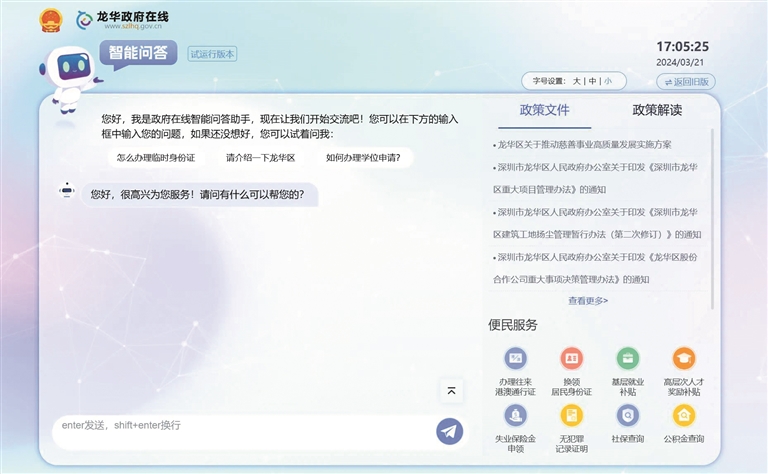Open the 公积金查询 icon

click(x=683, y=415)
